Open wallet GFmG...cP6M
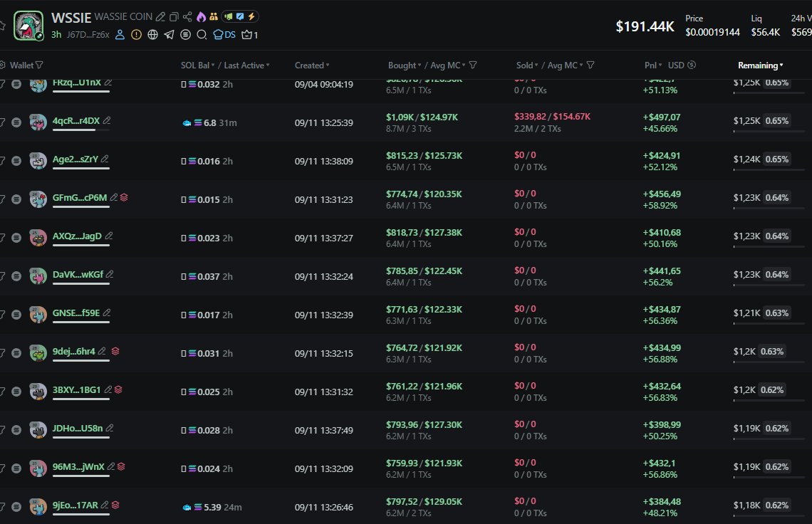812x524 pixels. 80,197
